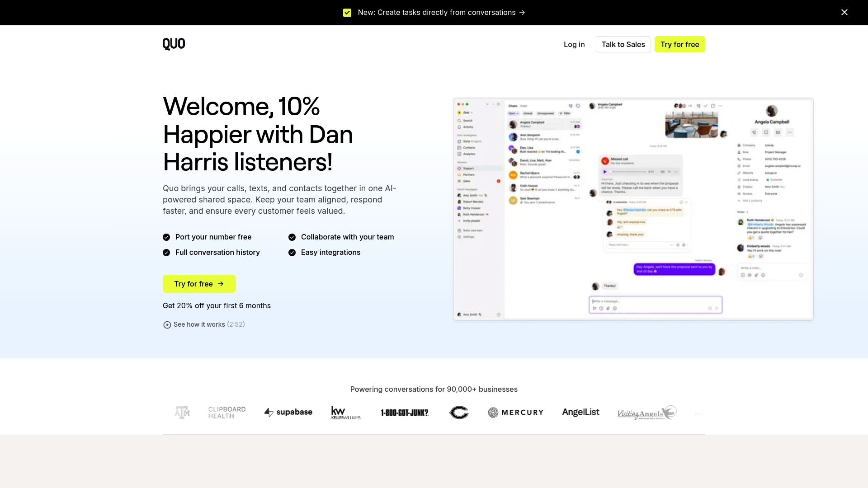868x488 pixels.
Task: Click check icon next to Port your number free
Action: tap(166, 237)
